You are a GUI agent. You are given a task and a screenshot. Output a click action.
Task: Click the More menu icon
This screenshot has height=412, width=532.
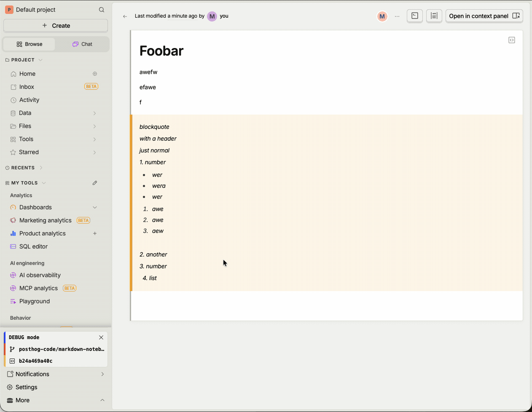(x=10, y=400)
